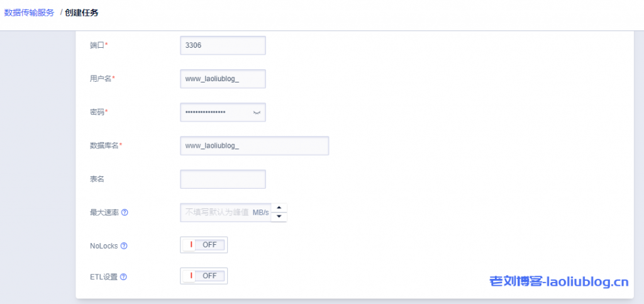Screen dimensions: 644x304
Task: Select the 创建任务 breadcrumb item
Action: coord(82,13)
